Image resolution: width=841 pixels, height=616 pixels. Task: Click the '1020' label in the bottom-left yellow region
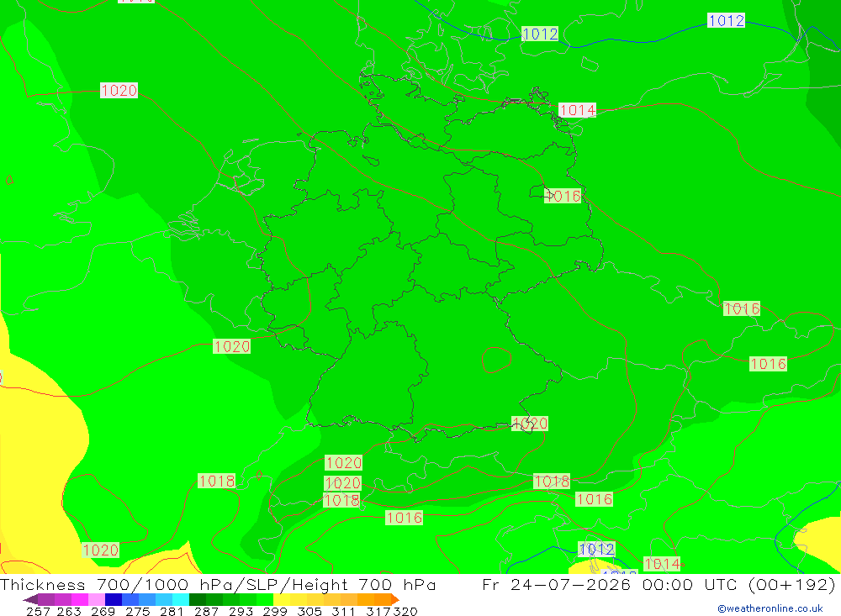(100, 550)
